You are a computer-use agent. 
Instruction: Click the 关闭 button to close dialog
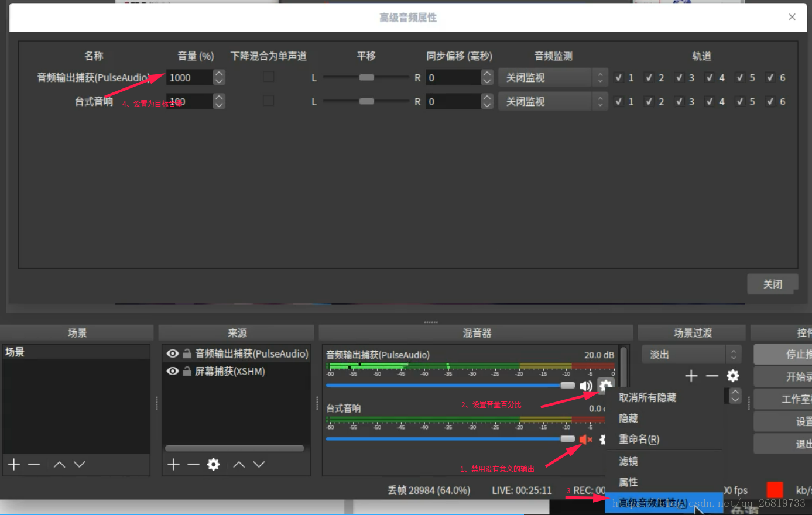772,284
